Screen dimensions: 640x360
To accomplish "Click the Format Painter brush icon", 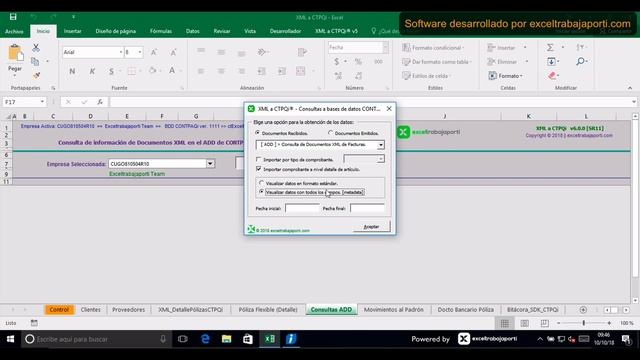I will [36, 76].
